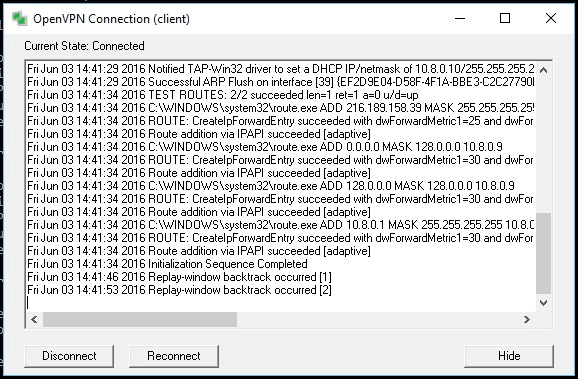Click the Current State: Connected label
This screenshot has width=578, height=379.
click(84, 46)
